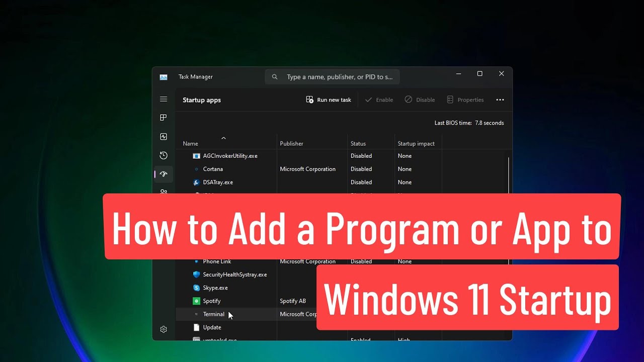Maximize the Task Manager window
Viewport: 644px width, 362px height.
[x=480, y=73]
